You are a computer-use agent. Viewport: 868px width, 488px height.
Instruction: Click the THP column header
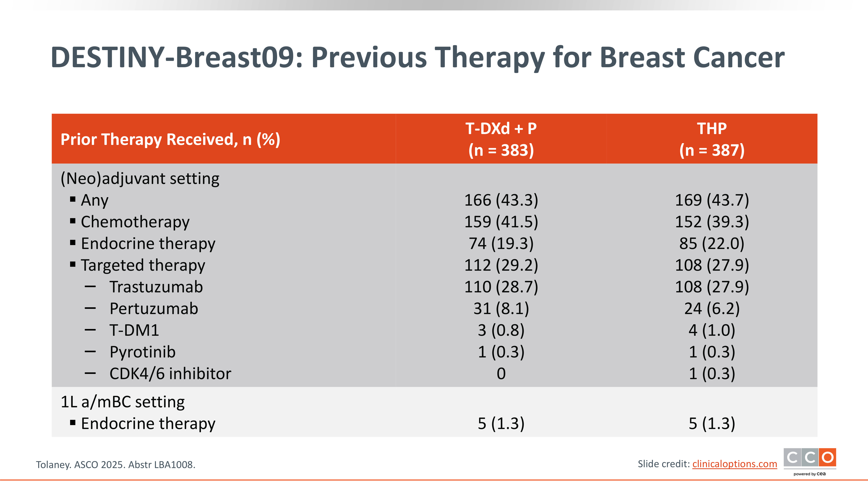(x=712, y=139)
